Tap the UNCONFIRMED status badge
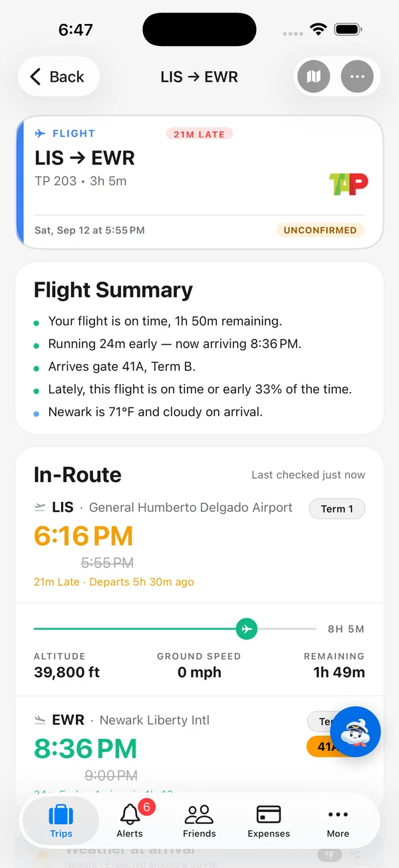Image resolution: width=399 pixels, height=868 pixels. [x=320, y=230]
